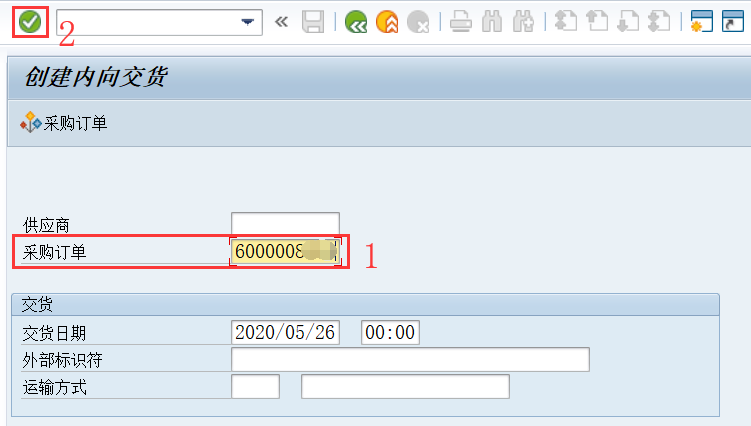Go to last page icon
Screen dimensions: 751x426
coord(658,22)
